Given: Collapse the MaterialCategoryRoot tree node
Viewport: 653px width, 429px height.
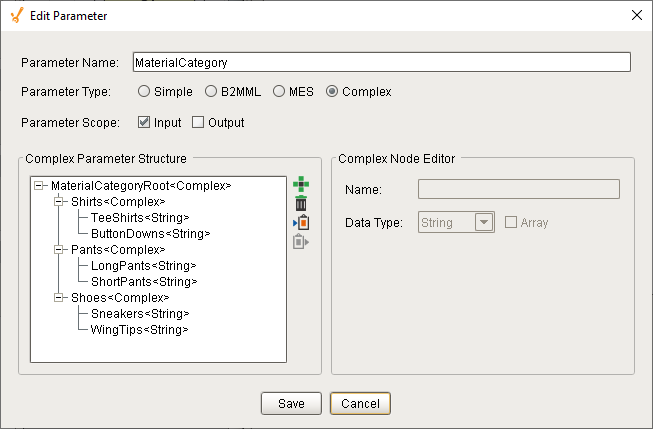Looking at the screenshot, I should tap(39, 185).
